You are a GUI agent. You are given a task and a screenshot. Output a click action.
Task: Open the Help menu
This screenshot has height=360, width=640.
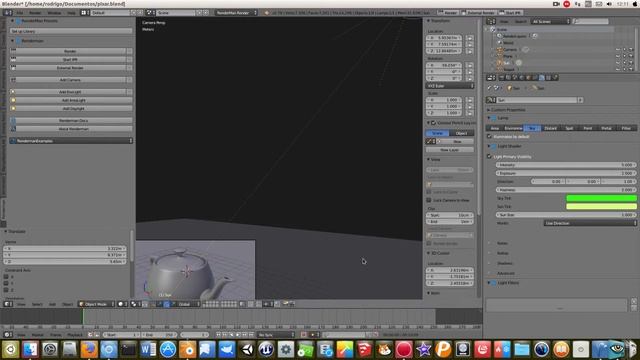click(71, 13)
